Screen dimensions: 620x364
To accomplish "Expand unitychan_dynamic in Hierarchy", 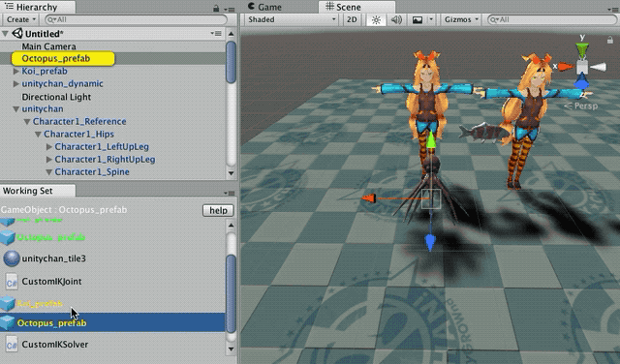I will 16,84.
